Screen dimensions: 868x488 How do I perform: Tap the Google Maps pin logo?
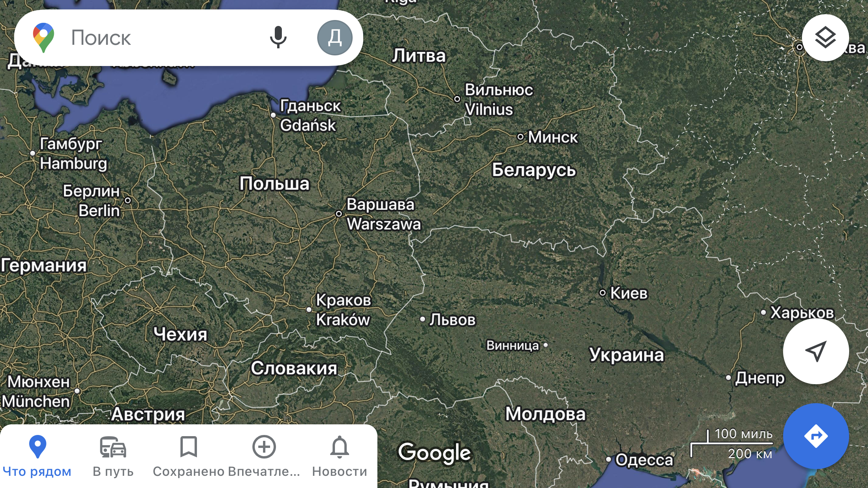click(44, 38)
